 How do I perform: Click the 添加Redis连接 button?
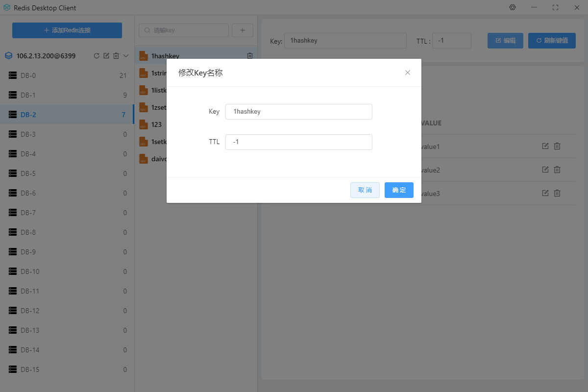67,30
